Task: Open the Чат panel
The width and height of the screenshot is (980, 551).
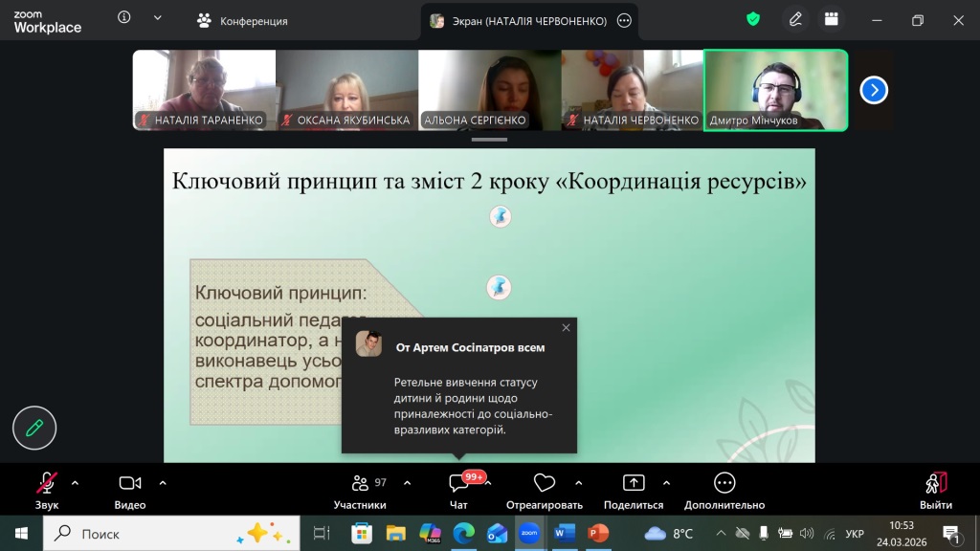Action: (459, 485)
